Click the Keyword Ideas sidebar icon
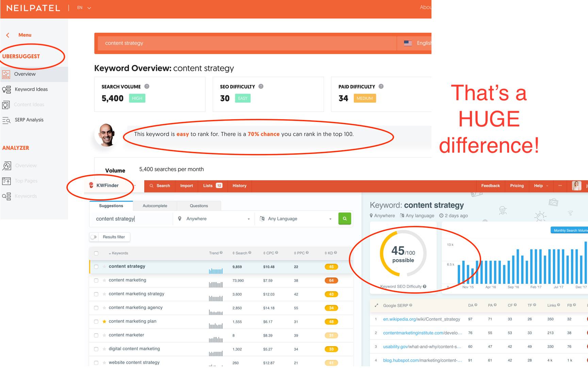The width and height of the screenshot is (588, 368). 6,89
